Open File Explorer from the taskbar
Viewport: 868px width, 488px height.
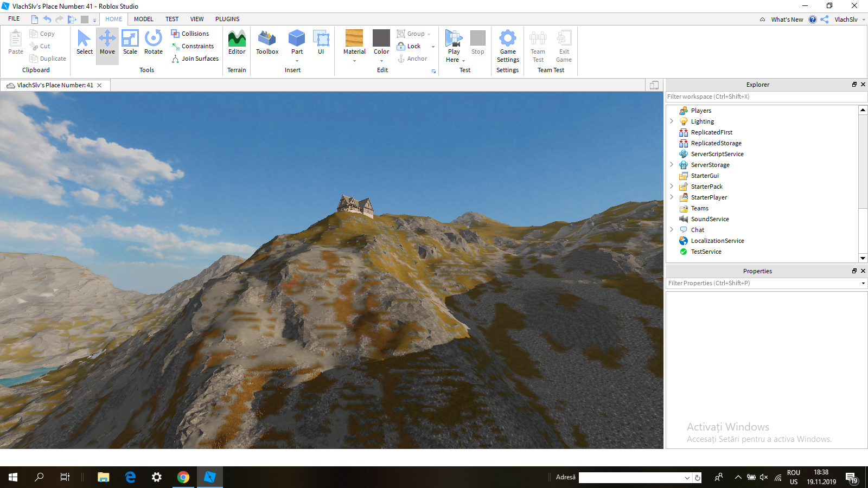[x=103, y=477]
